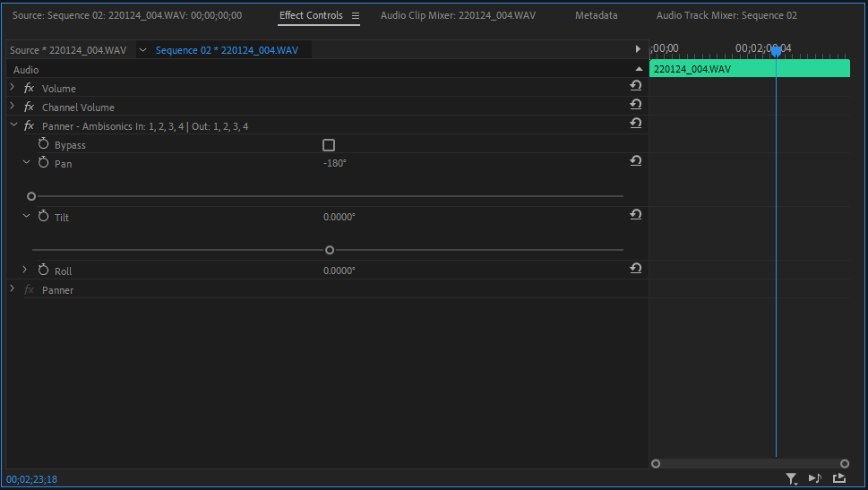Click the playhead timecode 00;02;23;18
The width and height of the screenshot is (868, 490).
[31, 479]
